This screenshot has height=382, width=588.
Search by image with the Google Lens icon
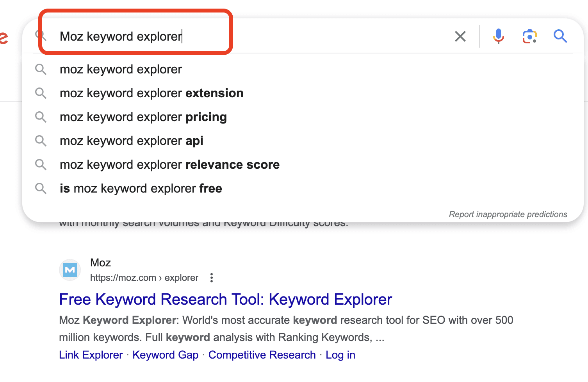point(529,36)
